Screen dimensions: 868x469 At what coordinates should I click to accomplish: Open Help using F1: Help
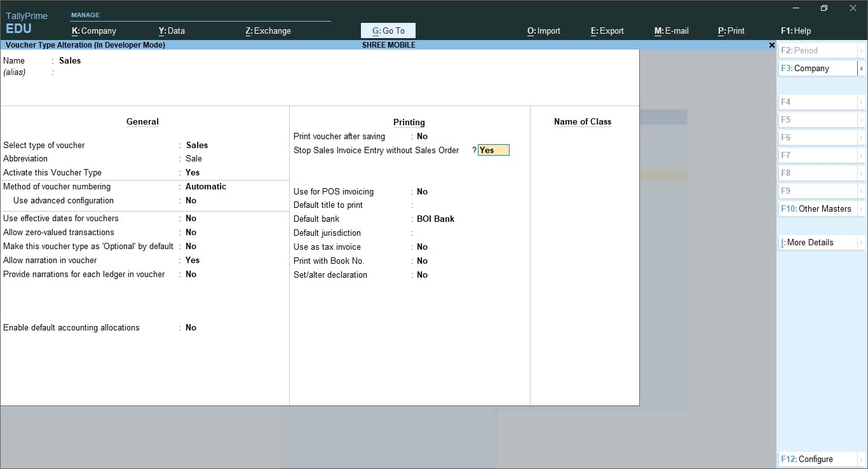795,30
